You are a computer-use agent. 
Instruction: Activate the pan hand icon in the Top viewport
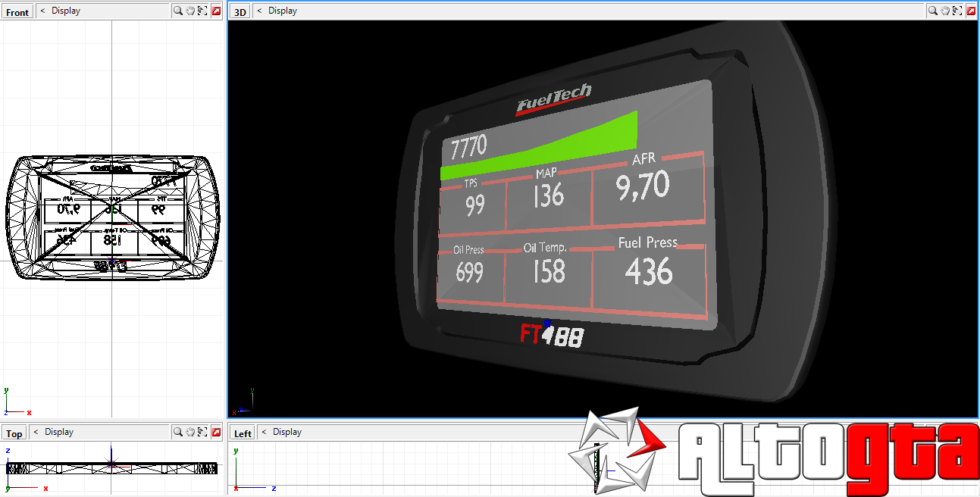click(x=189, y=432)
